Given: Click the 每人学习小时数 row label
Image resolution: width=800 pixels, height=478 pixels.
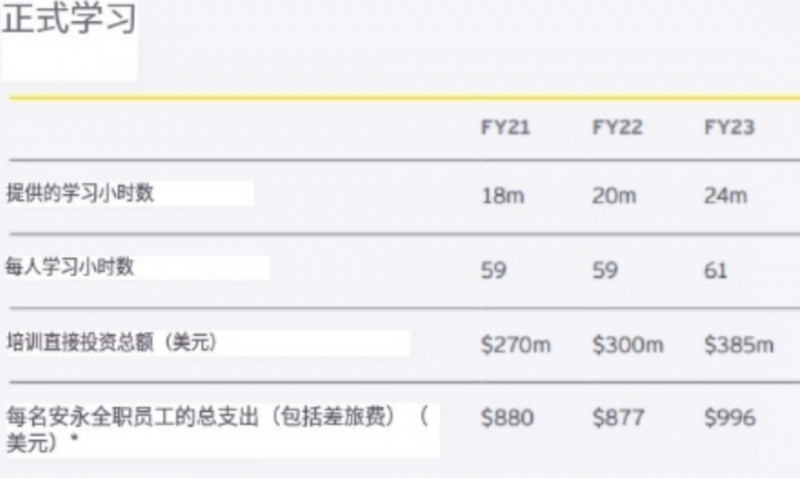Looking at the screenshot, I should (70, 267).
